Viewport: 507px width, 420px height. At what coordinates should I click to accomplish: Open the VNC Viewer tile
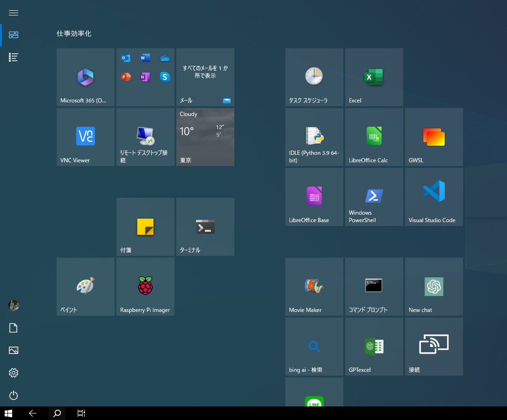86,137
